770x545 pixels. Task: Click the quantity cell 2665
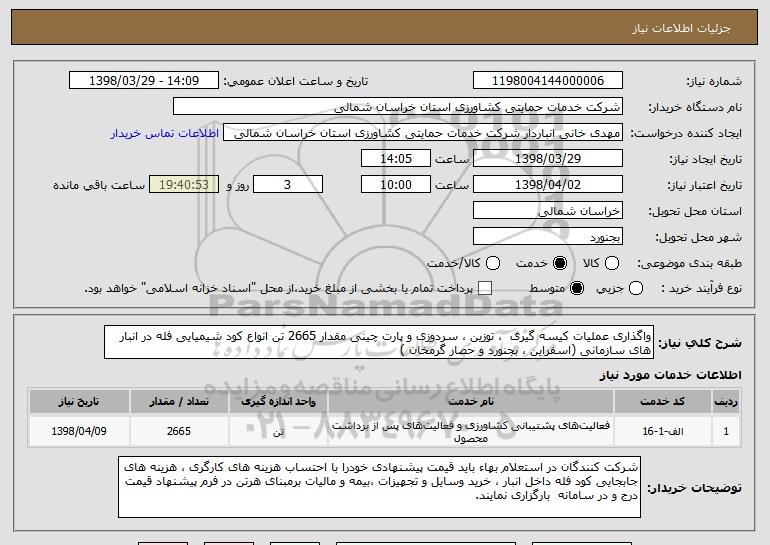(x=179, y=431)
